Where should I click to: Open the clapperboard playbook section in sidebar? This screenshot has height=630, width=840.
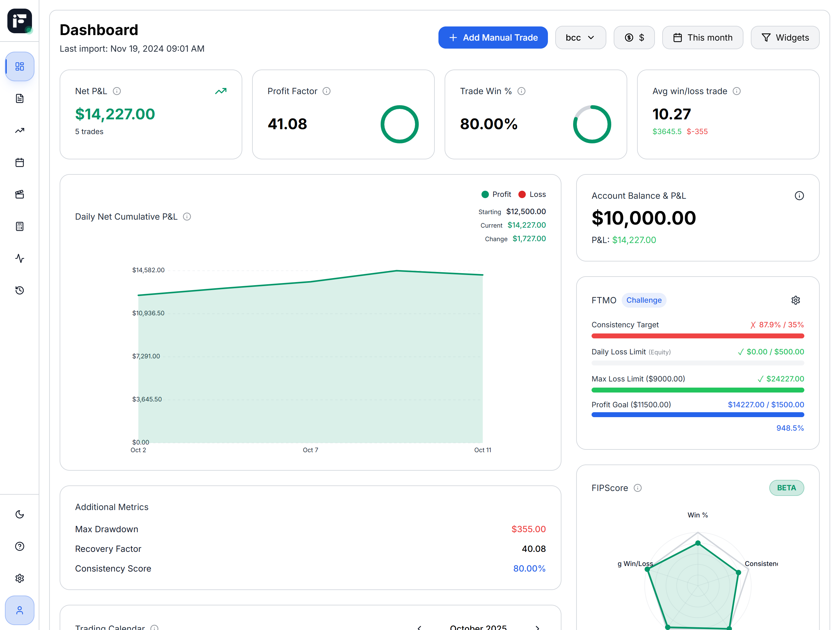point(19,194)
